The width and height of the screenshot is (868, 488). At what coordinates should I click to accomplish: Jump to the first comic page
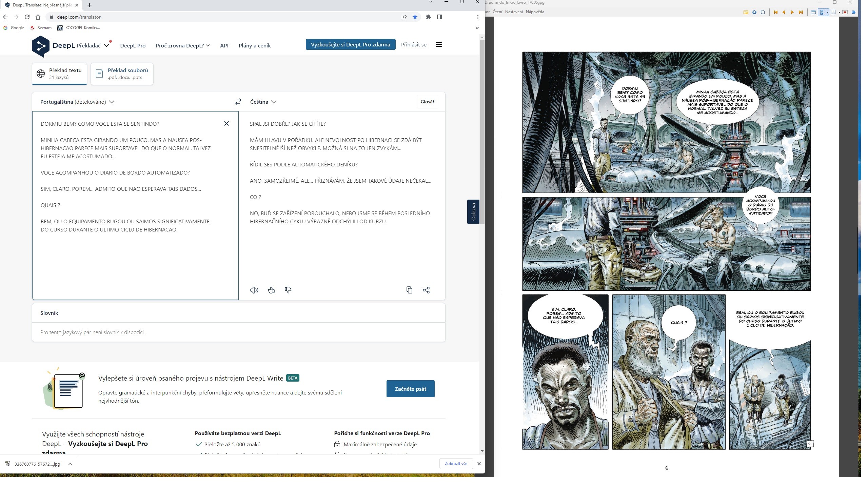click(x=775, y=12)
